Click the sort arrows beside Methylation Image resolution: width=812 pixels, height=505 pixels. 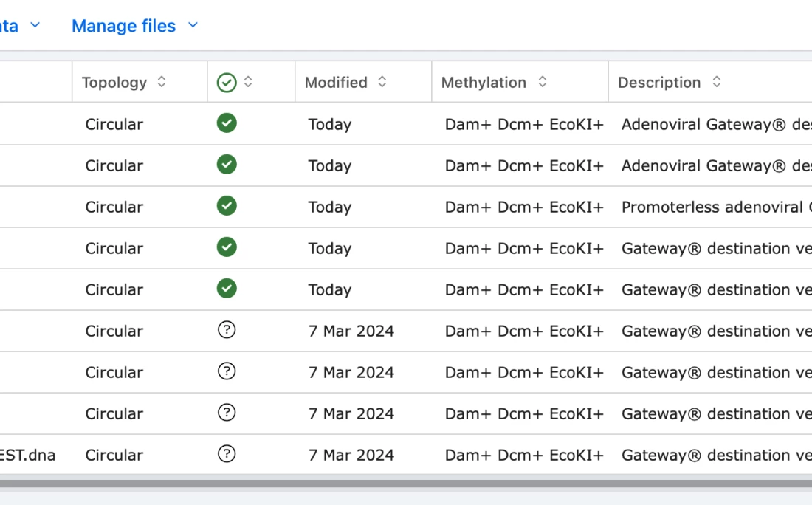coord(542,82)
